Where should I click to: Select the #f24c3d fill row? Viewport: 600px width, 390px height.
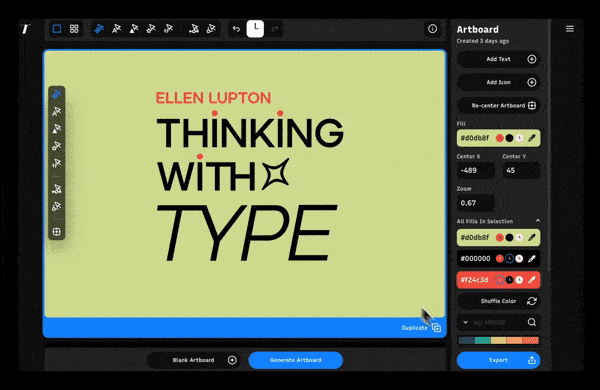coord(499,280)
